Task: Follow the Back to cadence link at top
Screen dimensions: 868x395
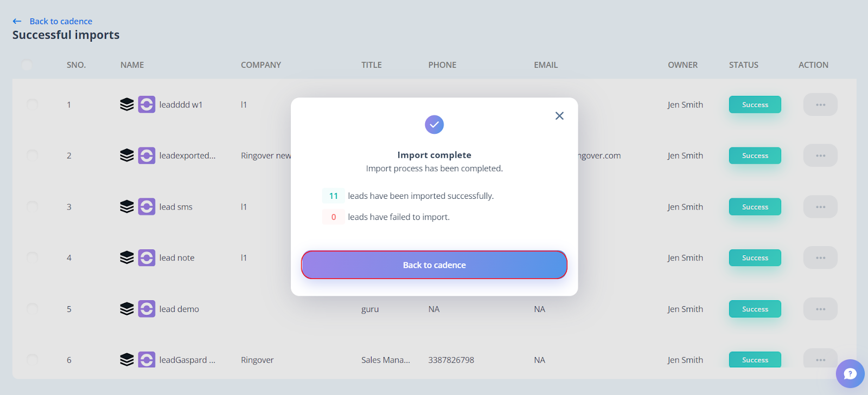Action: pyautogui.click(x=61, y=21)
